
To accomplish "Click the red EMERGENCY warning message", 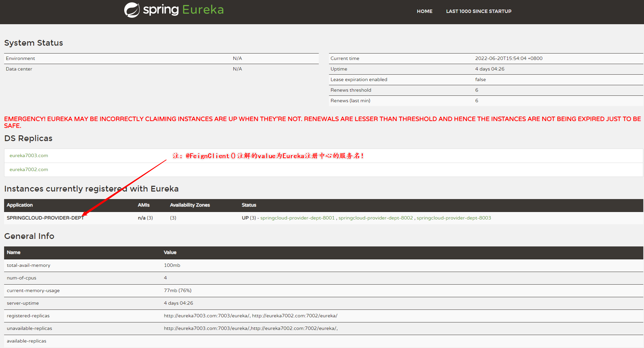I will (x=322, y=122).
